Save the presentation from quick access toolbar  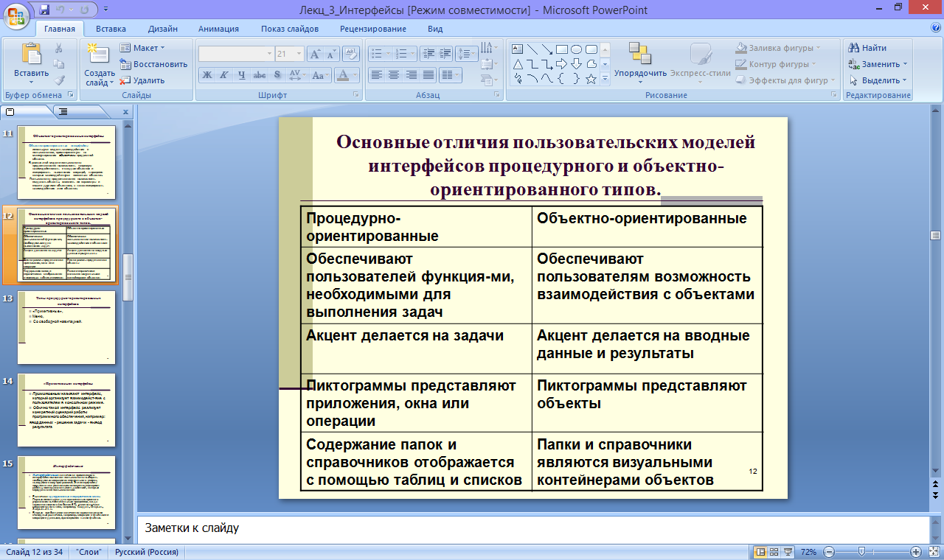point(44,10)
